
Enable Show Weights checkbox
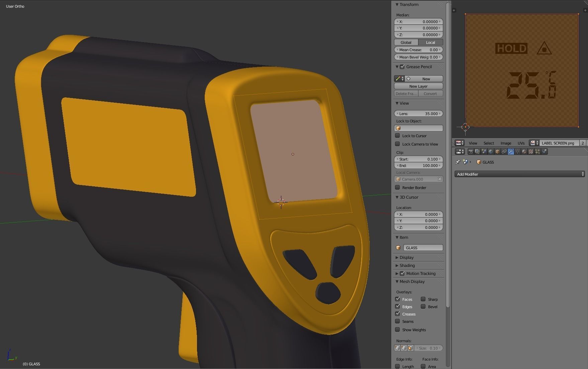pos(397,330)
